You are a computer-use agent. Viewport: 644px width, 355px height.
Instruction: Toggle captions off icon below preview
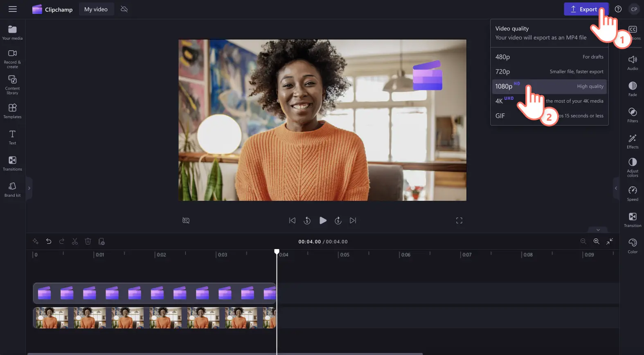[x=186, y=220]
